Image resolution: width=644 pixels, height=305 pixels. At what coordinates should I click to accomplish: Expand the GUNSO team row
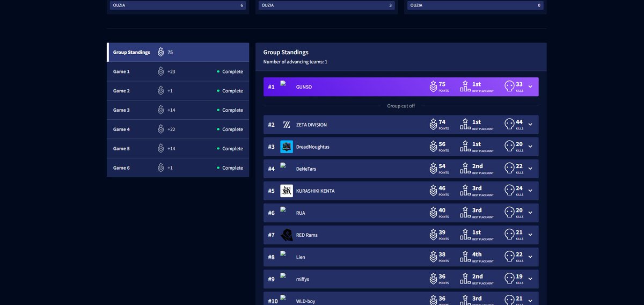530,86
